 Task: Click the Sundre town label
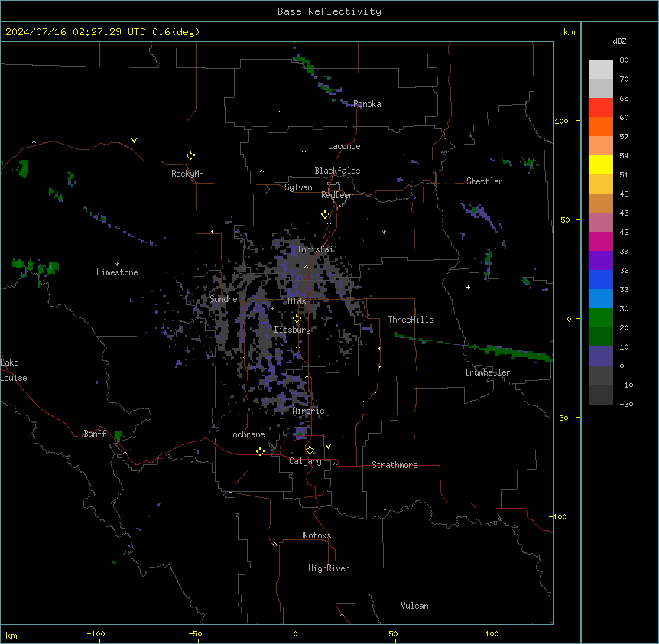[x=223, y=299]
